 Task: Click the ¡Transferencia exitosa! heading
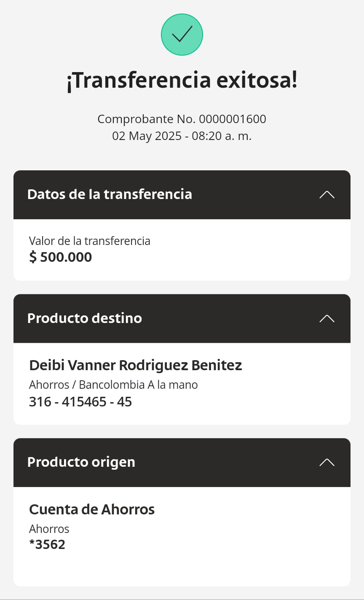pyautogui.click(x=182, y=81)
